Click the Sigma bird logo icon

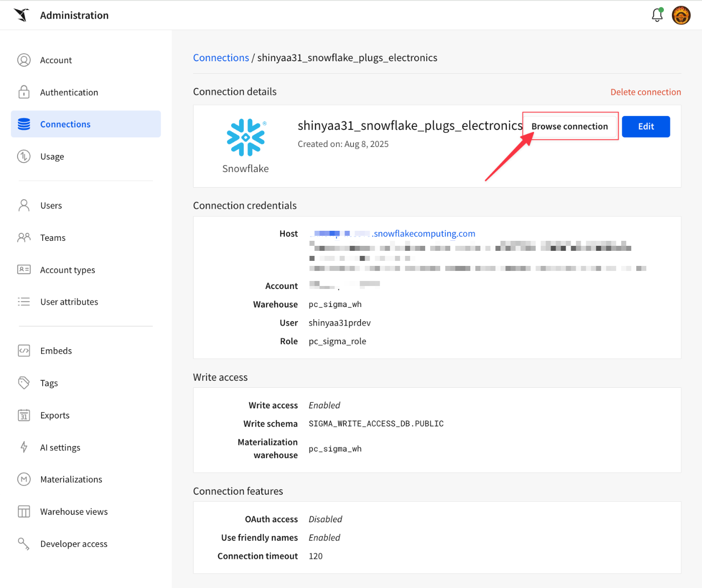pyautogui.click(x=22, y=15)
